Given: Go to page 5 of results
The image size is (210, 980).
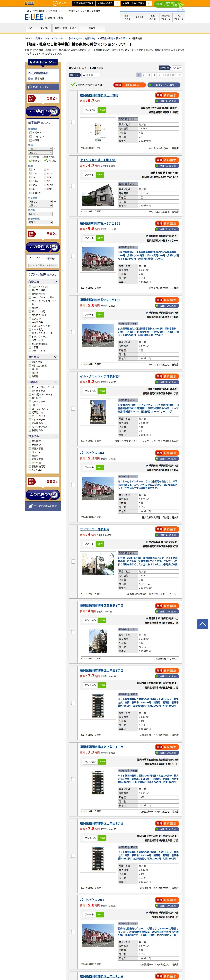Looking at the screenshot, I should pos(159,75).
